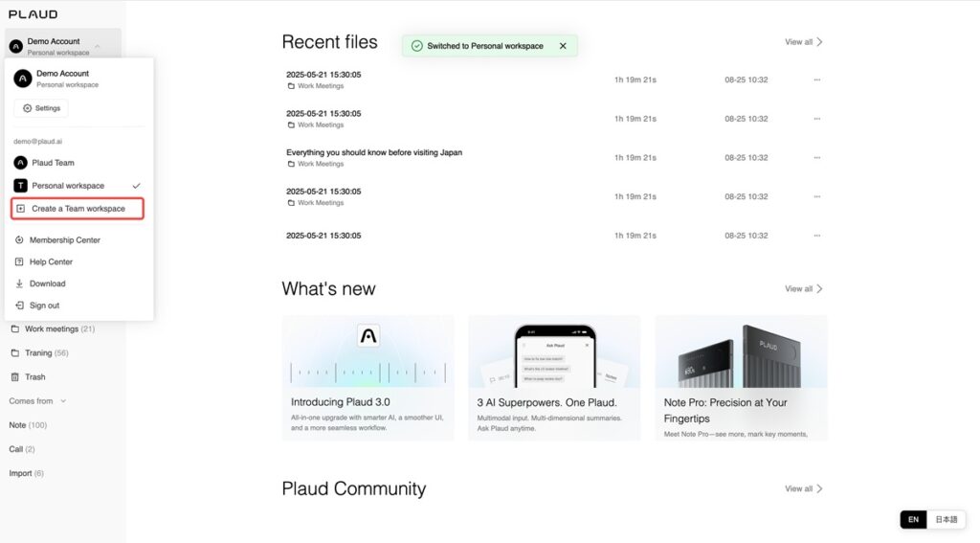Open more options for second recent file
The image size is (980, 543).
pyautogui.click(x=817, y=119)
